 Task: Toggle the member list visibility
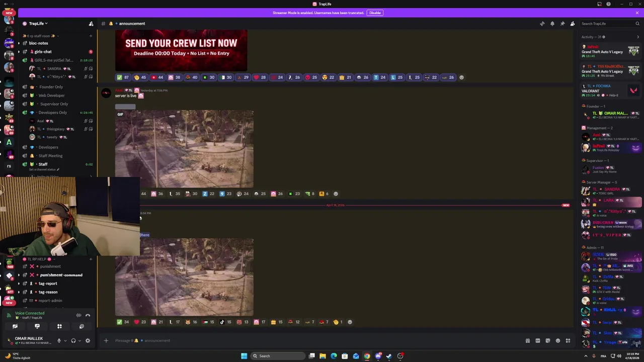pos(572,24)
